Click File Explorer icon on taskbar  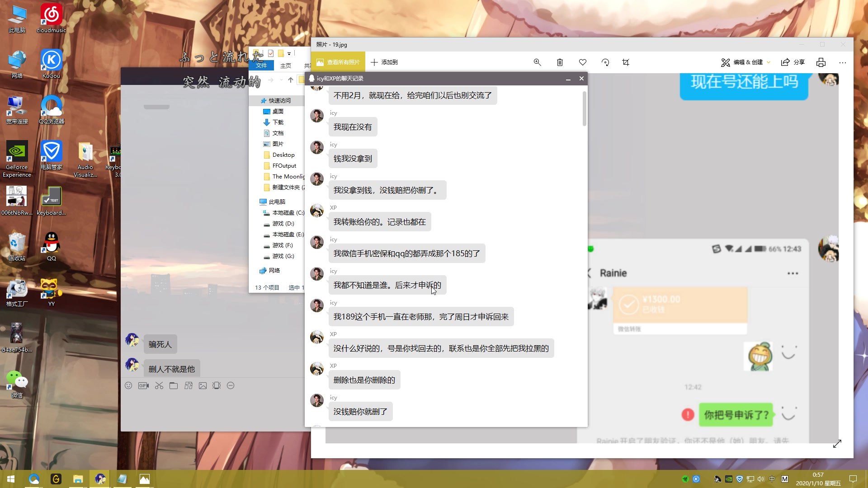point(78,479)
